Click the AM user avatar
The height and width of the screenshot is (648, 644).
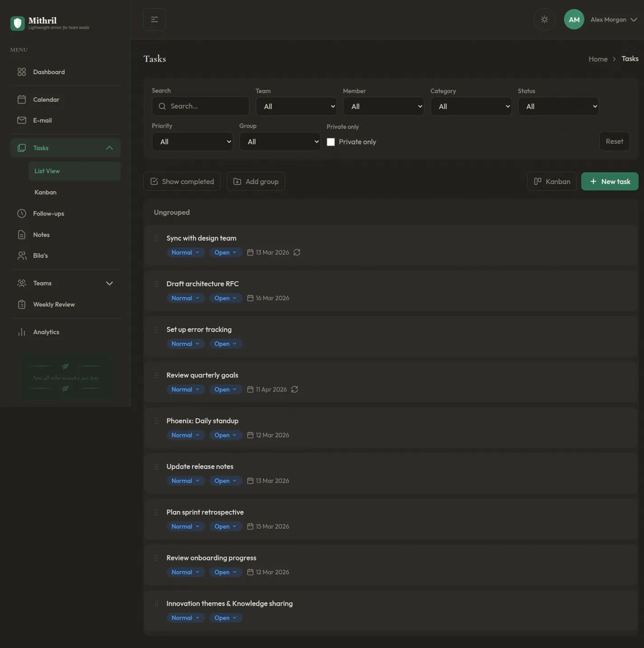pyautogui.click(x=574, y=19)
